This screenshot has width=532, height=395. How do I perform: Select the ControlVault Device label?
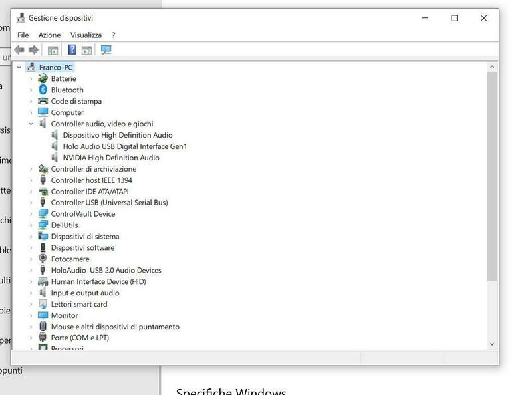coord(83,213)
